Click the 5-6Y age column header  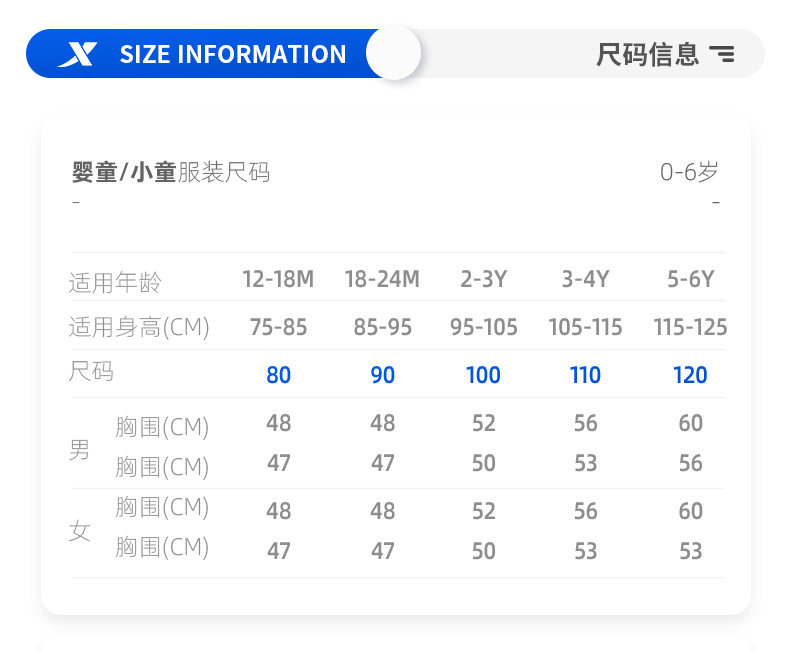[691, 280]
